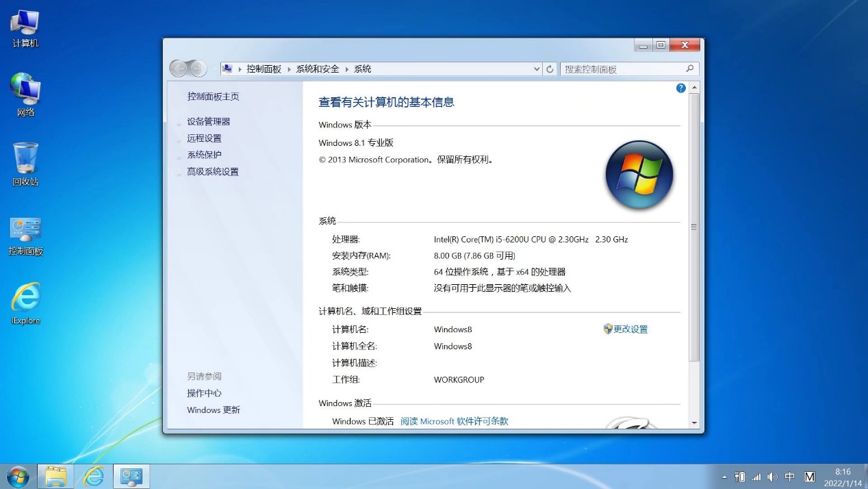This screenshot has height=489, width=868.
Task: Select the 系统 breadcrumb
Action: click(x=363, y=69)
